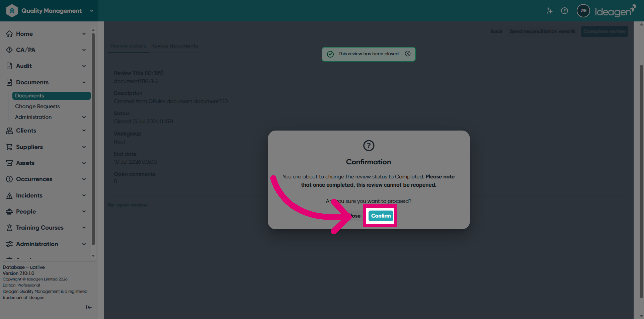Click Send reconciliation emails
Screen dimensions: 644x319
point(542,31)
